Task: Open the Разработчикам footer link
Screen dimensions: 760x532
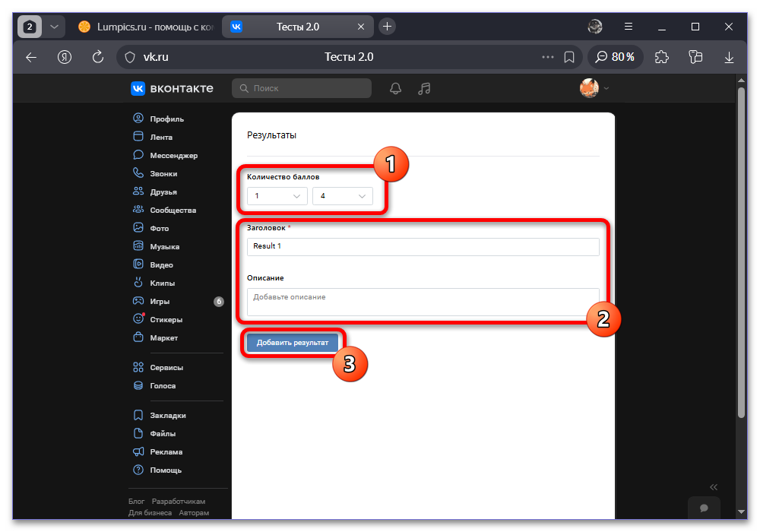Action: (179, 501)
